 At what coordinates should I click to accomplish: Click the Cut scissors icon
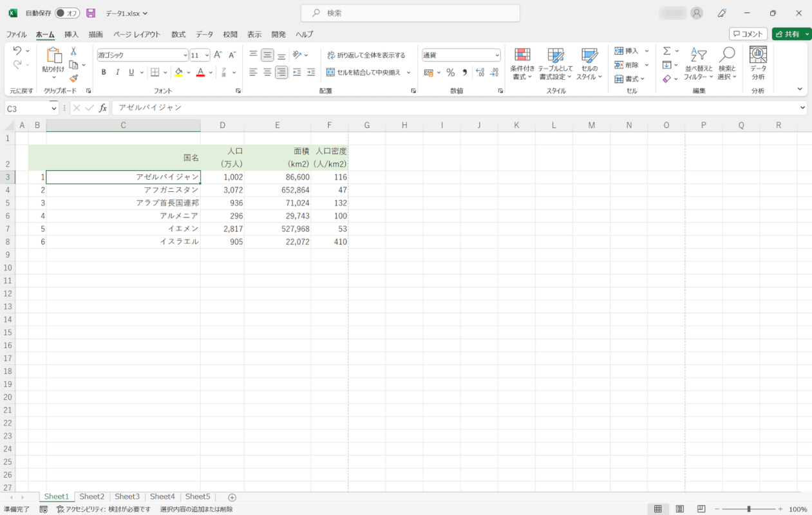pyautogui.click(x=73, y=51)
